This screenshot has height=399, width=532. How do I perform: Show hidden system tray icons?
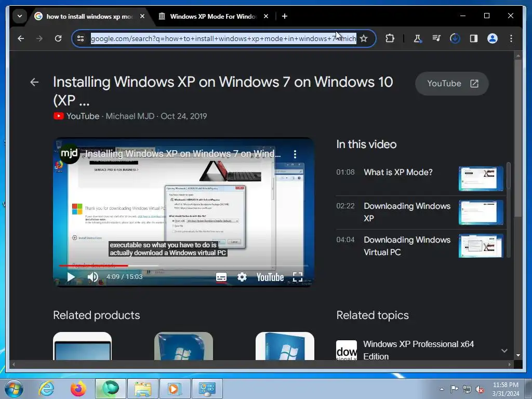point(442,389)
